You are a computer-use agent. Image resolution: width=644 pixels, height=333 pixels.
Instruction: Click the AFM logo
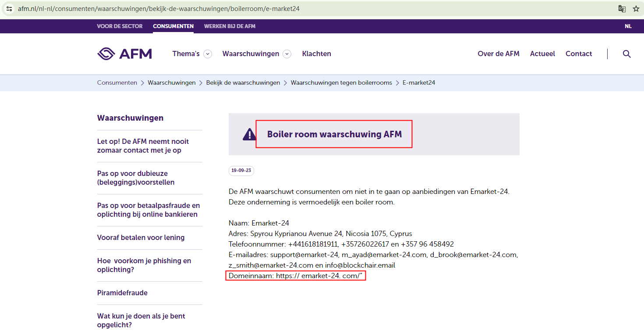[124, 54]
